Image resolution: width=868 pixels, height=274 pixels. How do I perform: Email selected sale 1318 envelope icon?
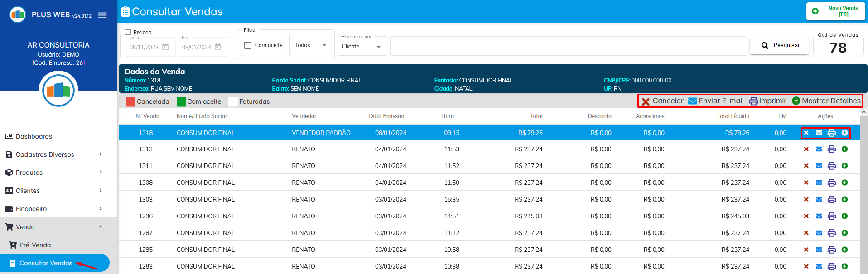pyautogui.click(x=819, y=133)
